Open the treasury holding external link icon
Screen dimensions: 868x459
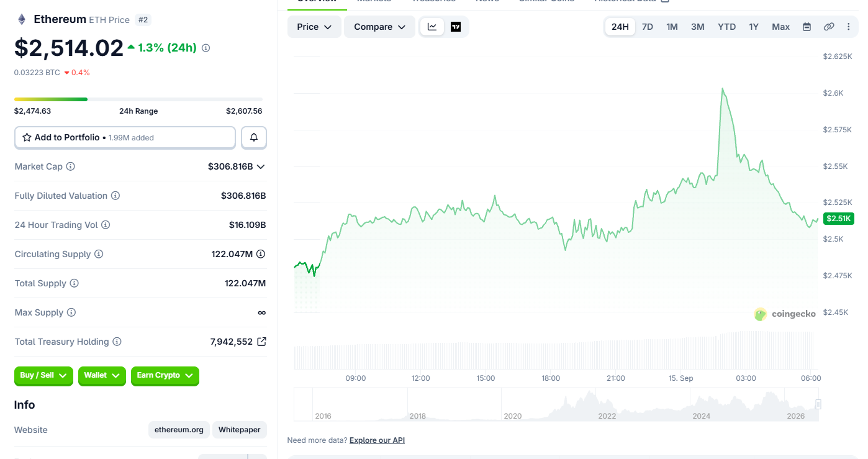tap(262, 342)
